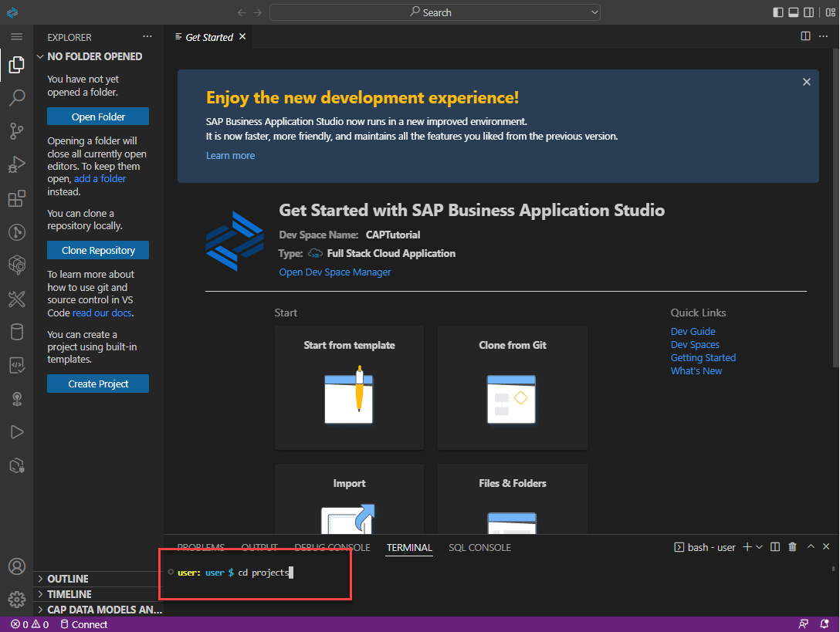
Task: Split the terminal panel
Action: (x=774, y=547)
